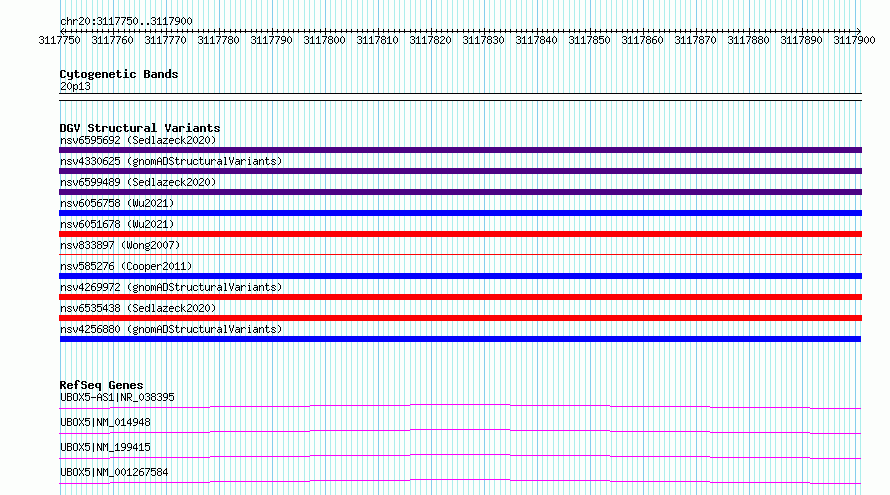Select the nsv6595692 purple variant bar
The image size is (890, 495).
coord(460,150)
